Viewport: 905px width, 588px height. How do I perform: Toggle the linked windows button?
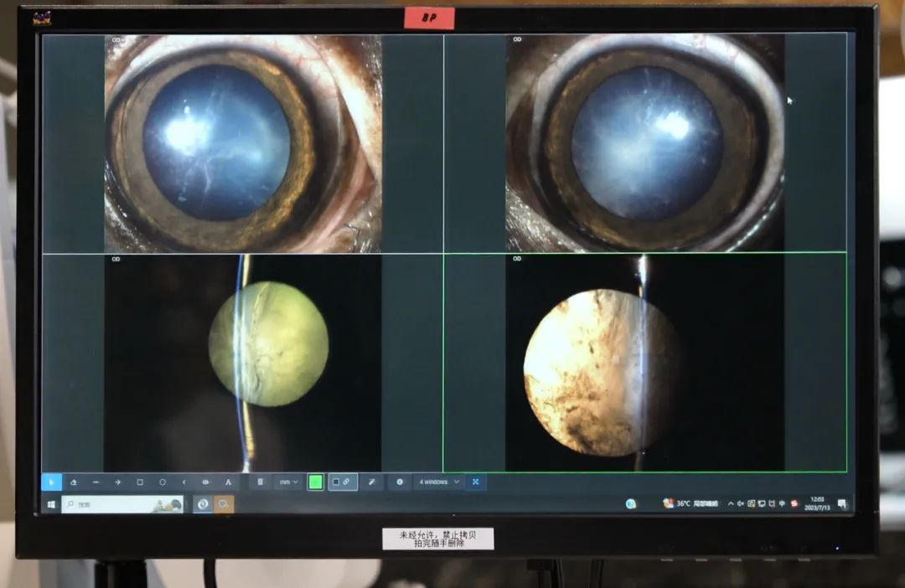(342, 482)
